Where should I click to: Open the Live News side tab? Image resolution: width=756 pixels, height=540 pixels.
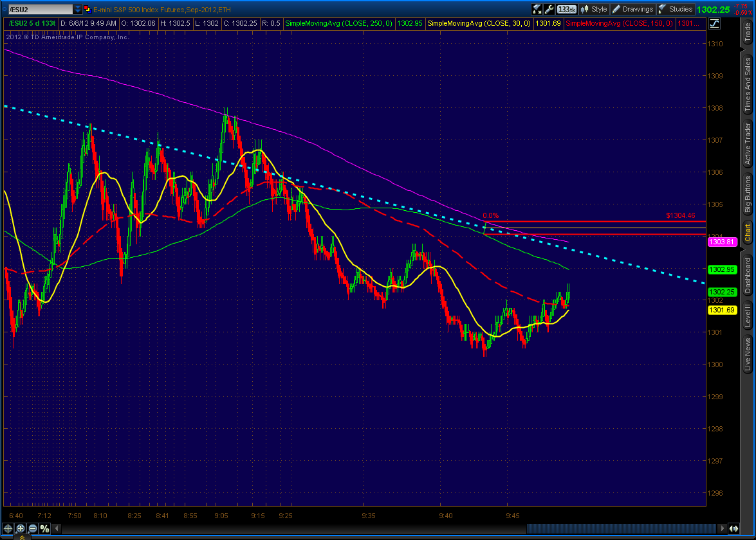click(748, 354)
